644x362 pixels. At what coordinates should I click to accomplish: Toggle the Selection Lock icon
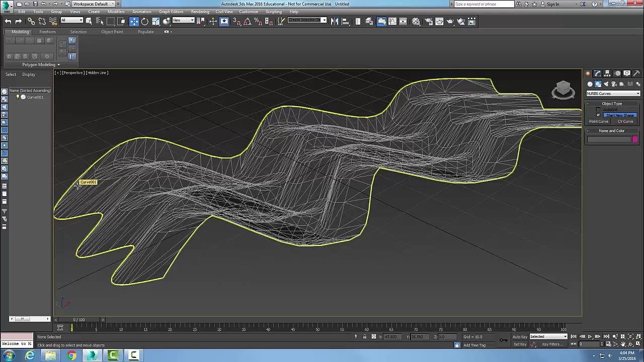point(365,337)
